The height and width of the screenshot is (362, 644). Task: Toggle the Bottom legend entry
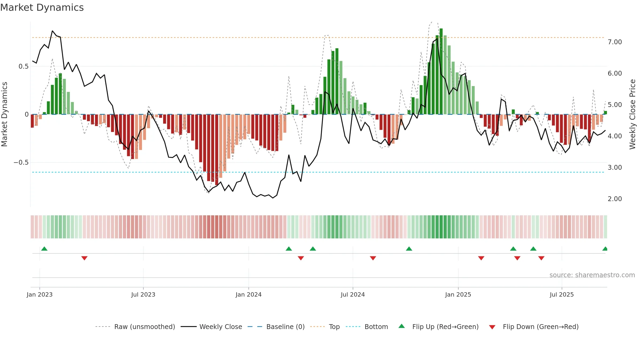coord(367,327)
